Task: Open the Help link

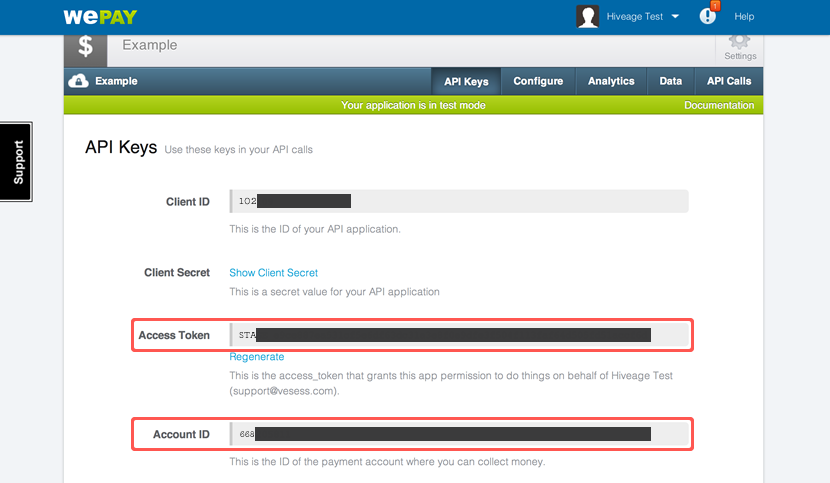Action: [744, 17]
